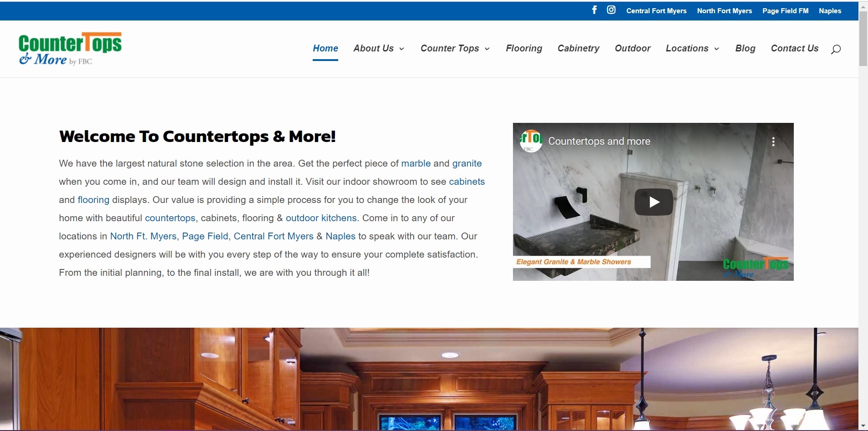This screenshot has height=431, width=868.
Task: Select the Blog menu item
Action: coord(745,48)
